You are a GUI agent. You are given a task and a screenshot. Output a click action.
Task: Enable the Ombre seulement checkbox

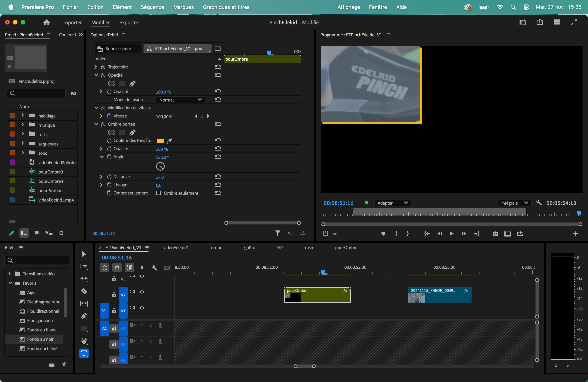pos(158,193)
